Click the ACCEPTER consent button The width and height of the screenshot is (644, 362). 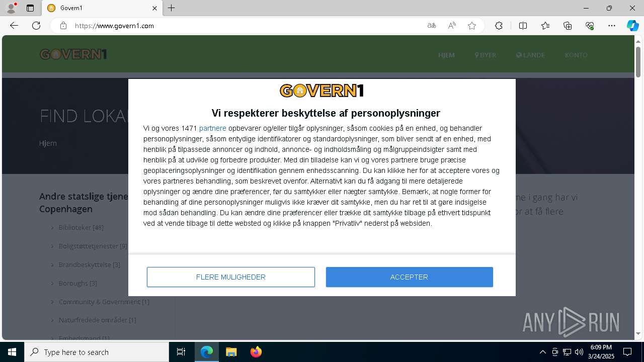(x=409, y=277)
